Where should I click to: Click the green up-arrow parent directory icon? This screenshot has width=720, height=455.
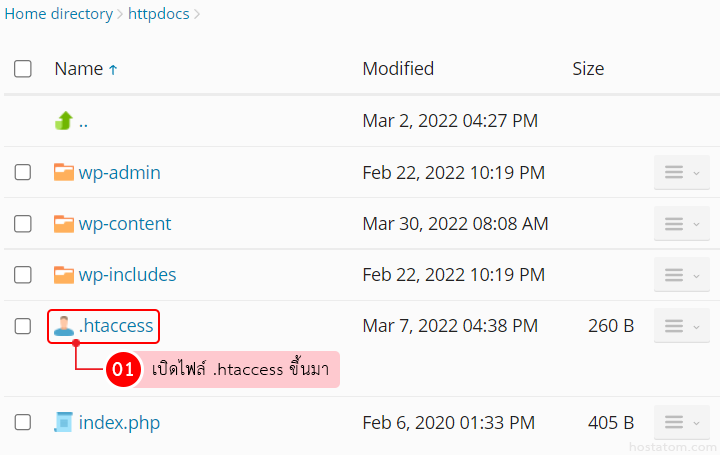(x=64, y=121)
